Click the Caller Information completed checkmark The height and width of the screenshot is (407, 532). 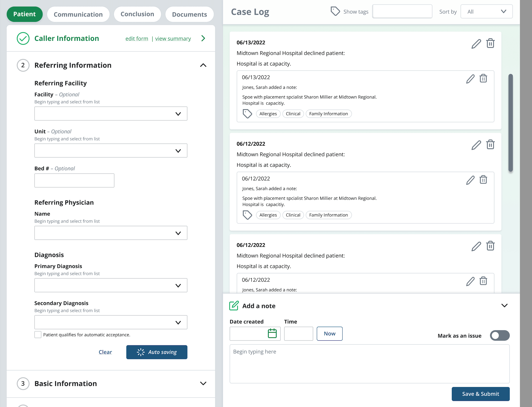click(23, 38)
